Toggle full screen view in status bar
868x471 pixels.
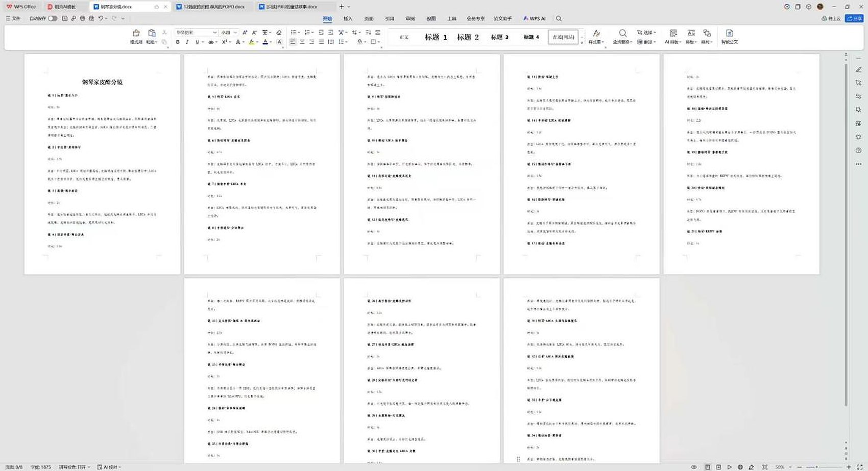[859, 467]
